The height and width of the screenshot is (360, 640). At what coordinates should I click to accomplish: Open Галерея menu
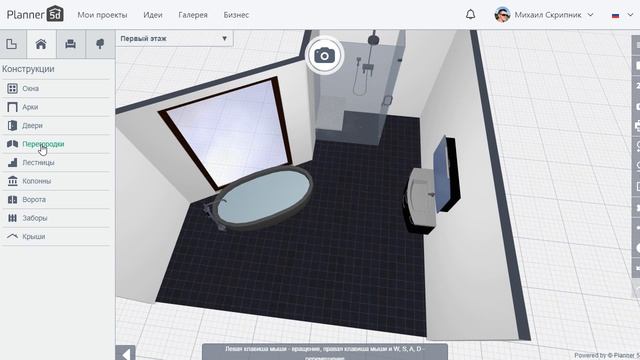[x=193, y=15]
